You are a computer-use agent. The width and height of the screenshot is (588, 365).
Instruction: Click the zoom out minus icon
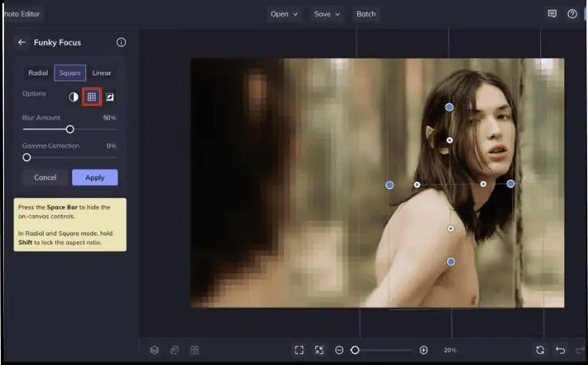[x=339, y=350]
